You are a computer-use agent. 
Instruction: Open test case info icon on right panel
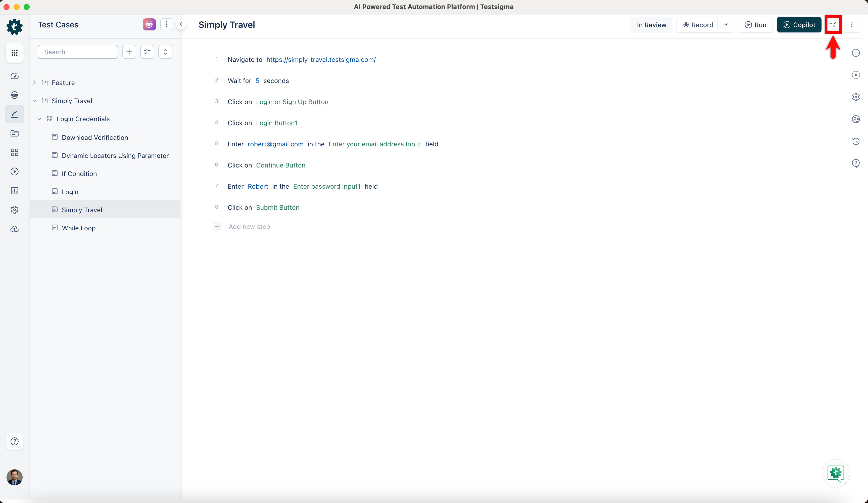[856, 53]
